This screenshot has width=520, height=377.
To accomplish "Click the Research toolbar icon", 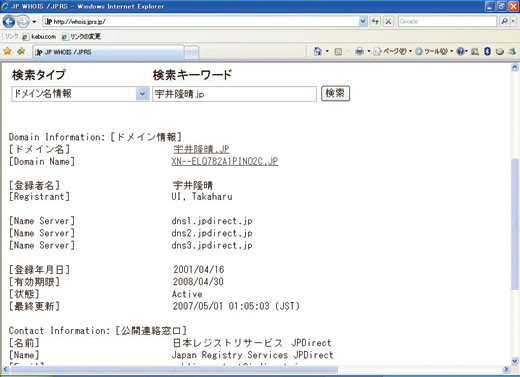I will click(475, 51).
